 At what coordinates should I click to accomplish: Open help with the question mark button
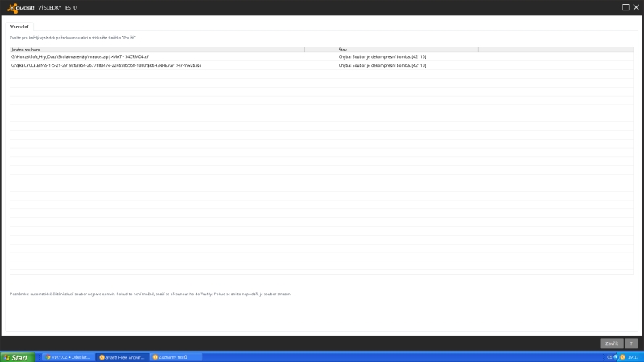pyautogui.click(x=631, y=343)
